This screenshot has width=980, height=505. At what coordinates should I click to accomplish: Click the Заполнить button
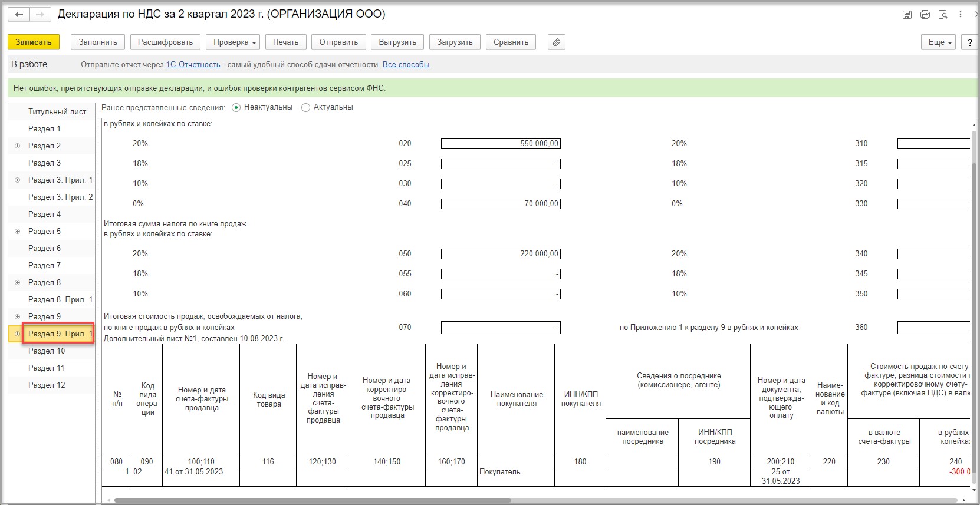pos(98,42)
